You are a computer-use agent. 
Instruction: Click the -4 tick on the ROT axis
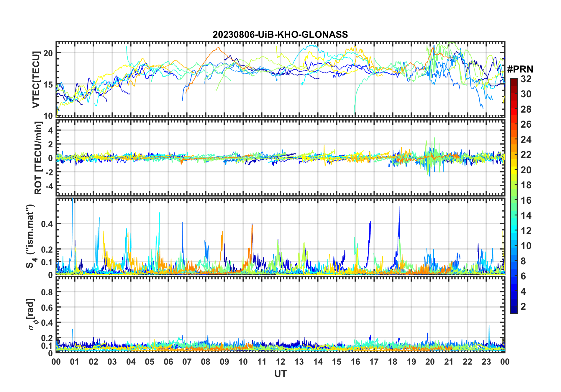click(x=48, y=186)
